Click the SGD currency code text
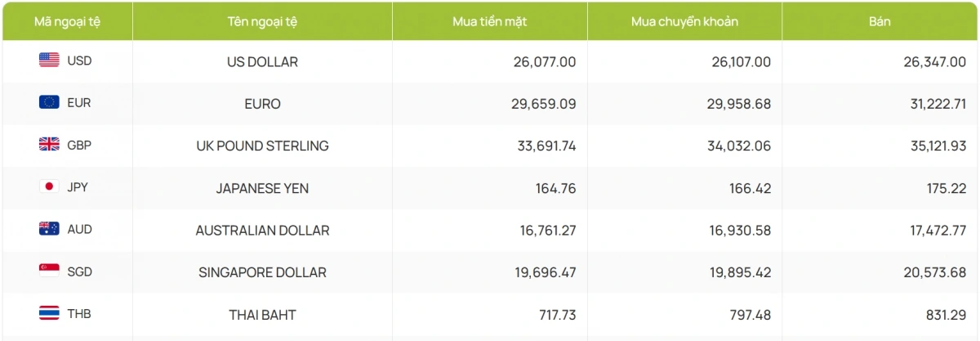The image size is (980, 341). pos(79,271)
